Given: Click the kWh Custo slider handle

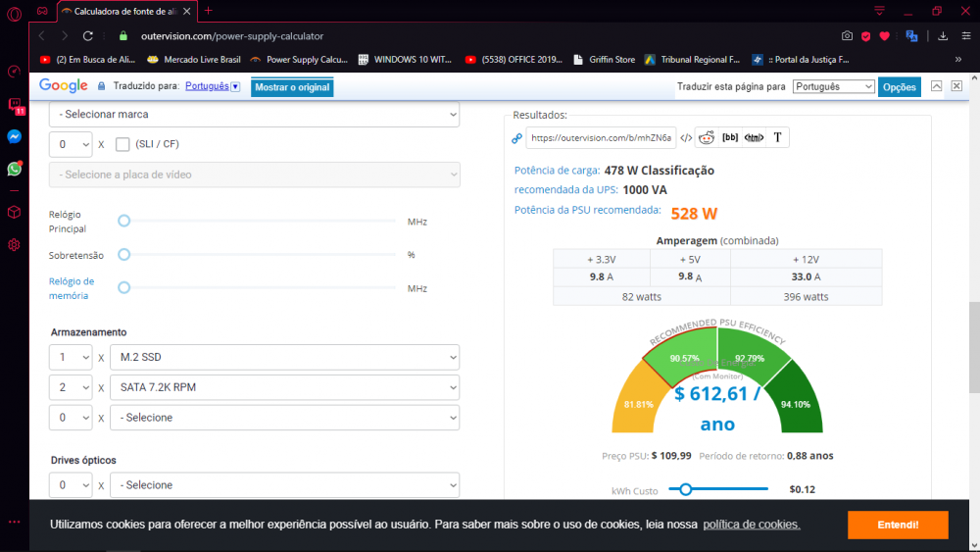Looking at the screenshot, I should pos(686,489).
